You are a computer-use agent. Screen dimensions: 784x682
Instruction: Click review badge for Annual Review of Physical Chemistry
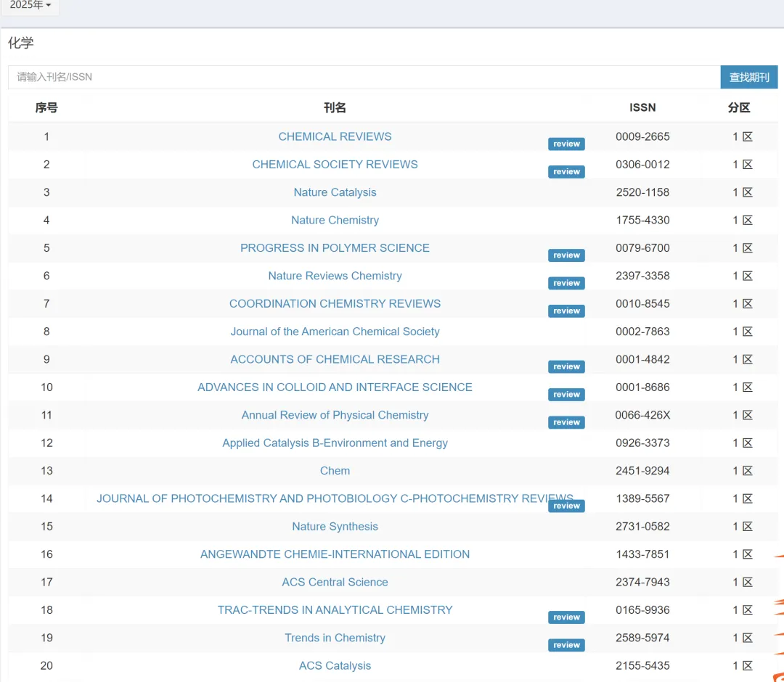tap(566, 422)
